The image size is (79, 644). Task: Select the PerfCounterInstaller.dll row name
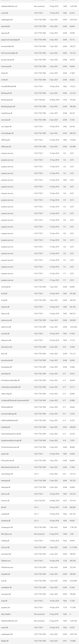pyautogui.click(x=9, y=53)
